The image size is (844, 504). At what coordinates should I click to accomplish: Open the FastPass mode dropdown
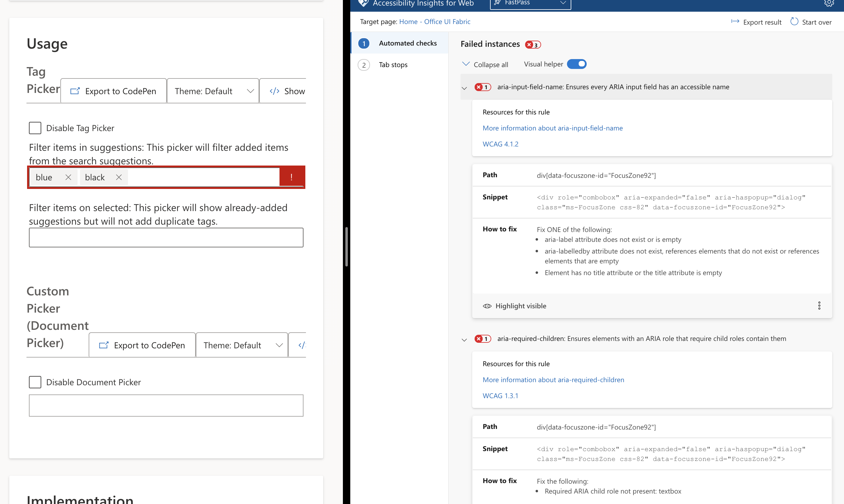530,3
